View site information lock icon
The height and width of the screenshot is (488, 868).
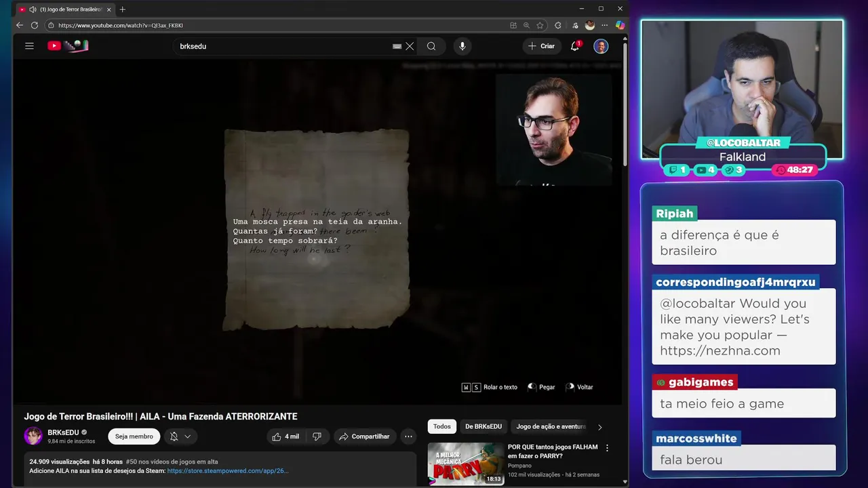[51, 25]
